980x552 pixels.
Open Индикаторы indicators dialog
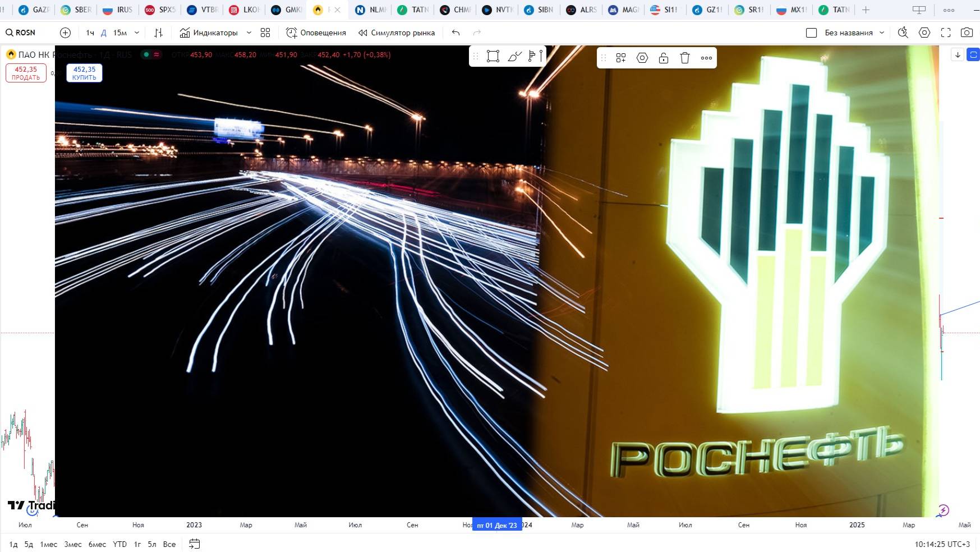[x=209, y=33]
